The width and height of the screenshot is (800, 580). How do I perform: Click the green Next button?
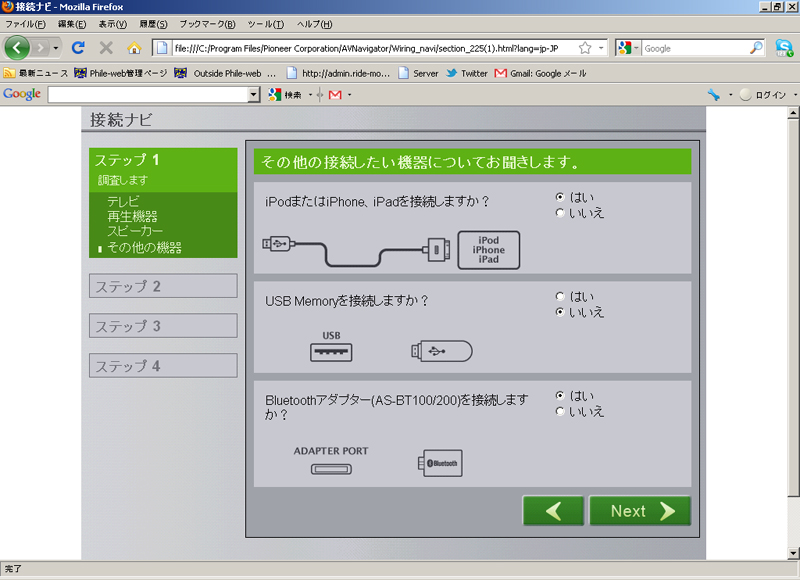point(640,511)
